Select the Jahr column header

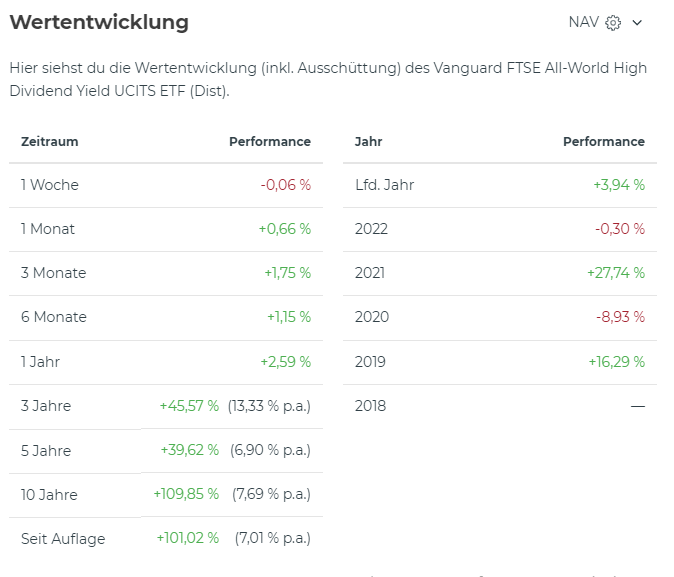click(369, 142)
